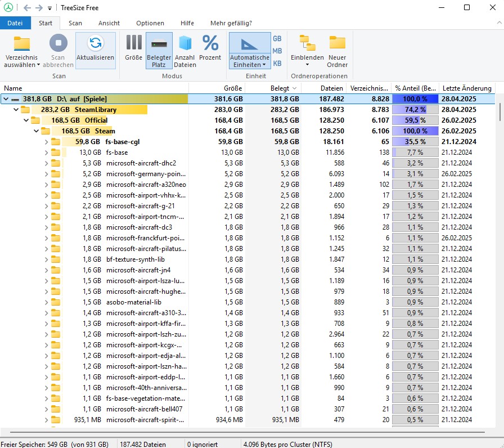This screenshot has height=448, width=504.
Task: Click '4.096 Bytes pro Cluster (NTFS)' status text
Action: click(287, 444)
